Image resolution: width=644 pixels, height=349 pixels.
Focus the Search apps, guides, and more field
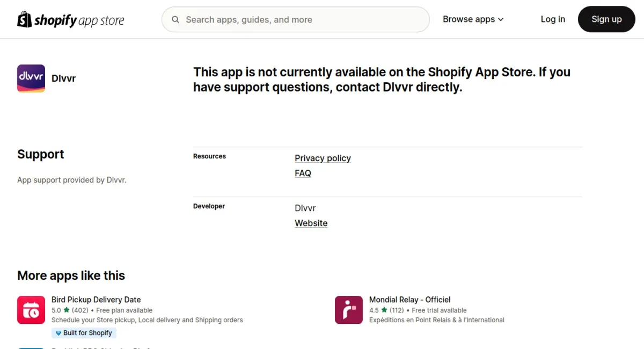[296, 19]
